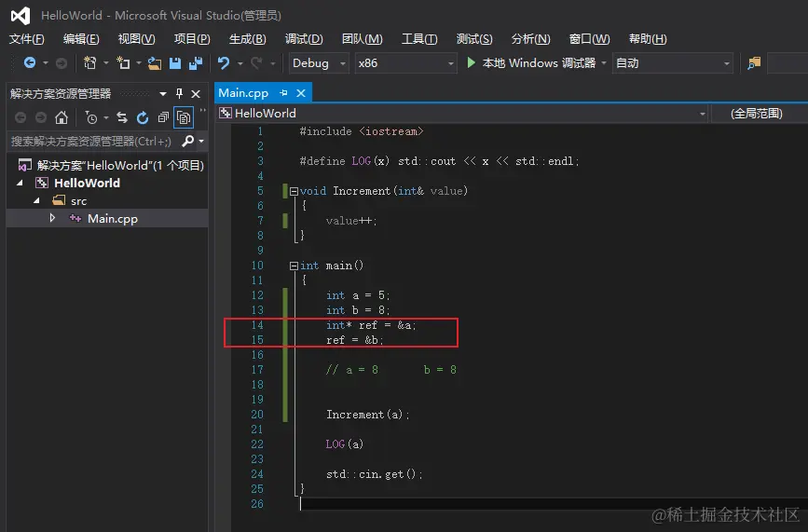
Task: Open the 视图(V) menu
Action: [x=136, y=39]
